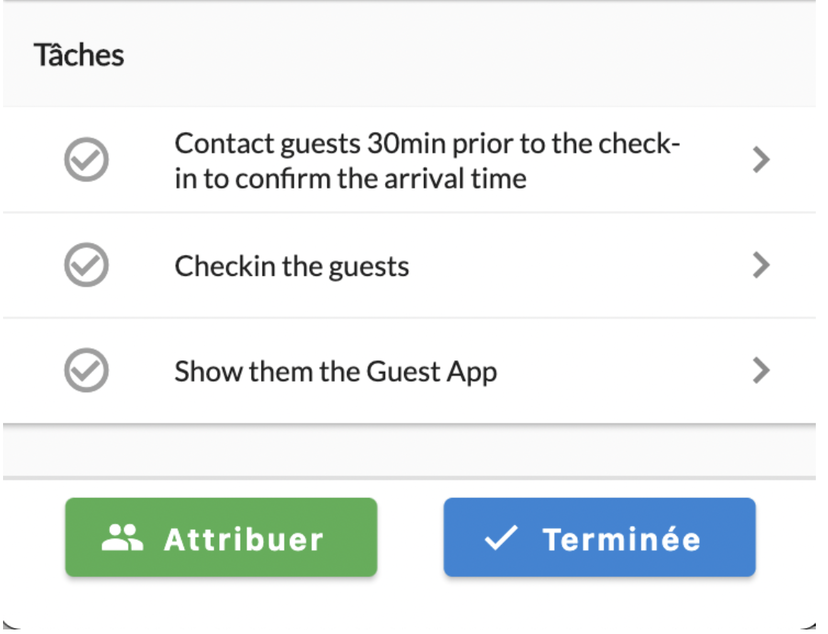Click the gray spacer strip below the task list
Image resolution: width=828 pixels, height=634 pixels.
[409, 451]
